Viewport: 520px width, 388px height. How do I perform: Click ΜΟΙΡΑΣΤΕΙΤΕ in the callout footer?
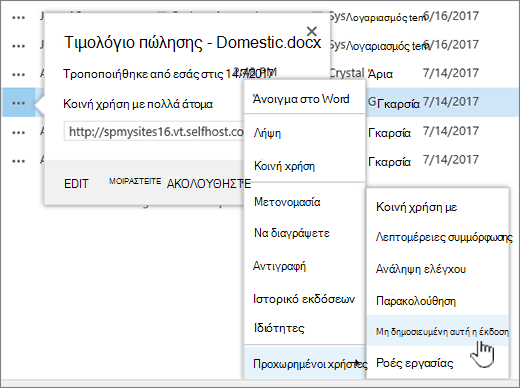(x=135, y=181)
